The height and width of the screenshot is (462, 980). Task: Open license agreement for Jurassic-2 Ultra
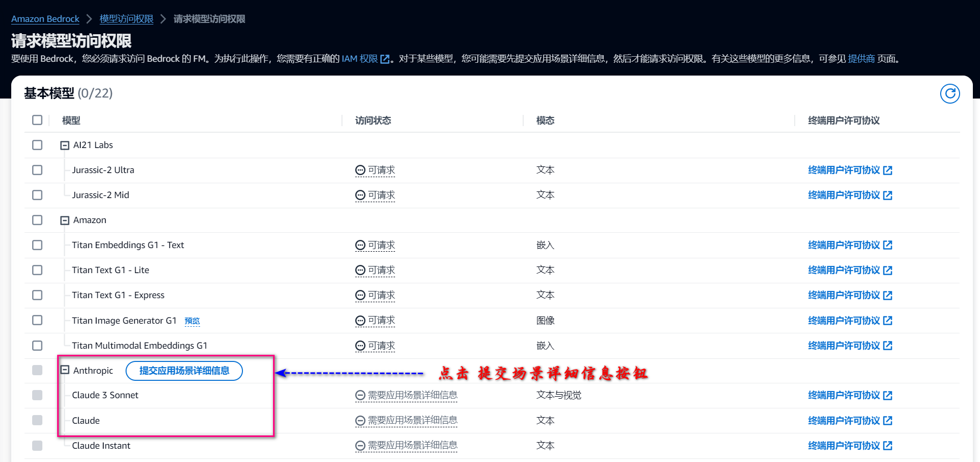(x=850, y=170)
